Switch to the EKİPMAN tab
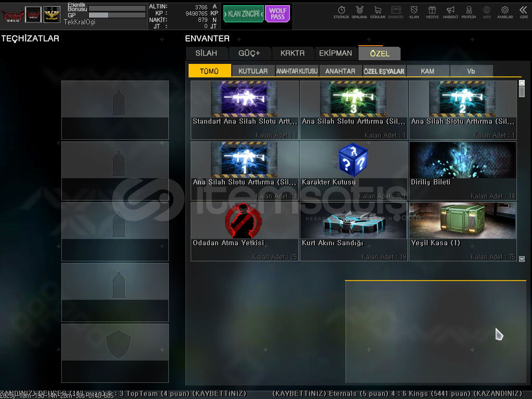 click(x=336, y=54)
